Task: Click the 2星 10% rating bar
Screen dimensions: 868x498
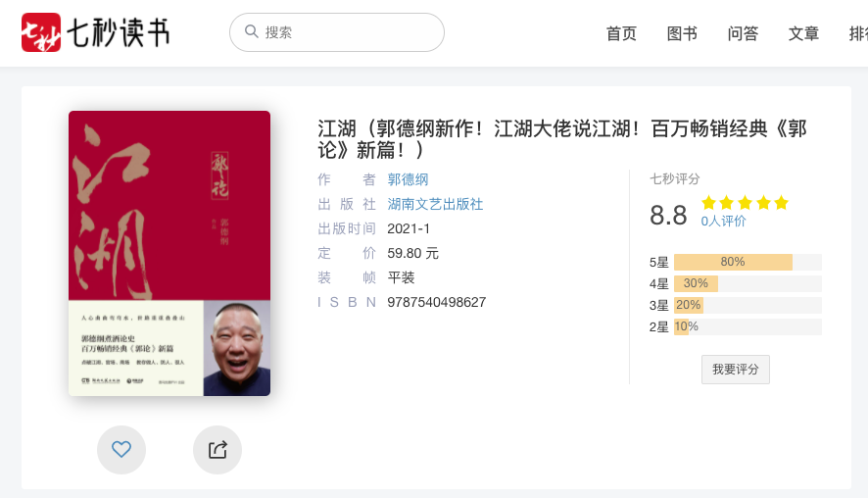Action: pos(747,326)
